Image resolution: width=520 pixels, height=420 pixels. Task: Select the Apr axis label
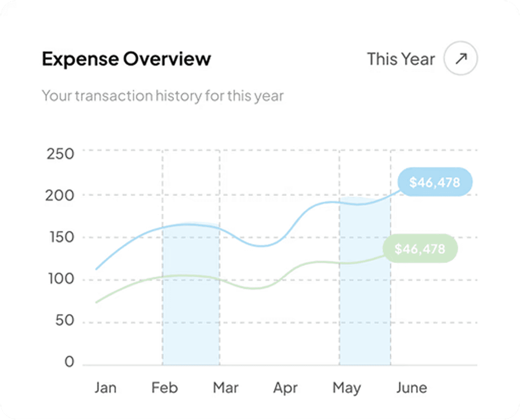point(285,388)
